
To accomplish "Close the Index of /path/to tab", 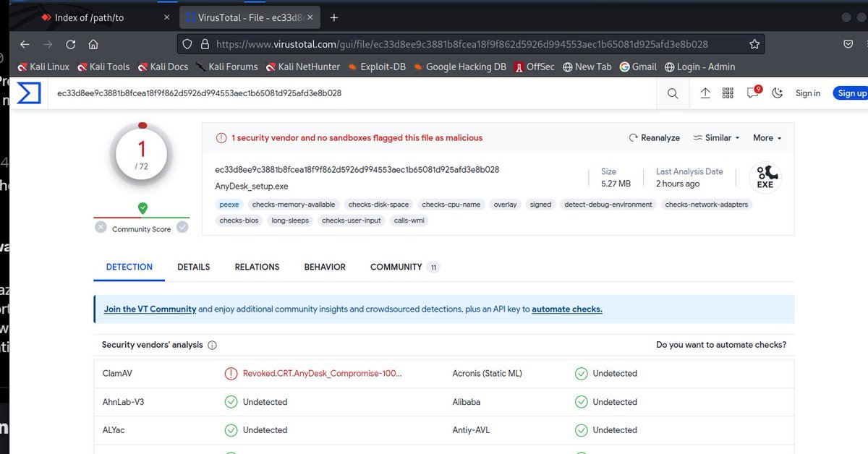I will 167,18.
